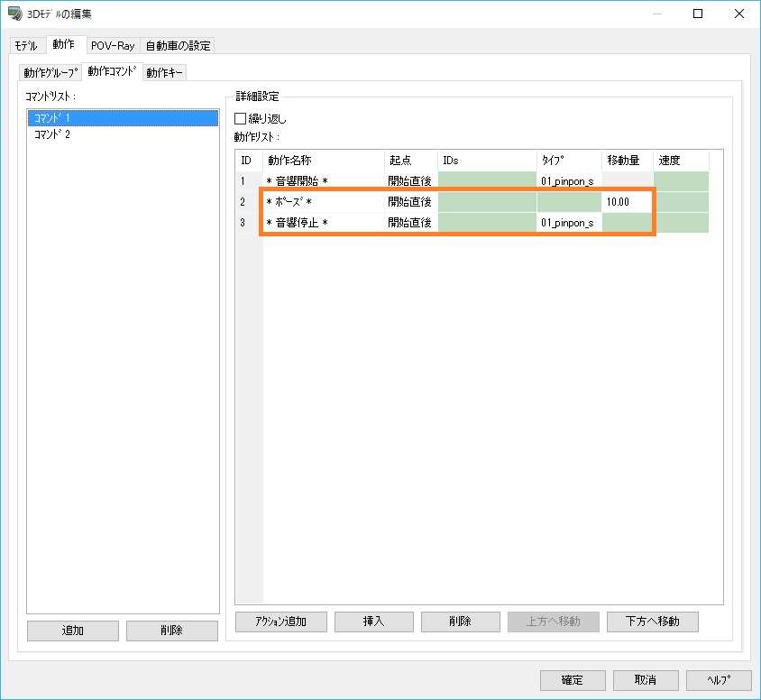Image resolution: width=761 pixels, height=700 pixels.
Task: Select コマンド 2 in the command list
Action: [x=123, y=134]
